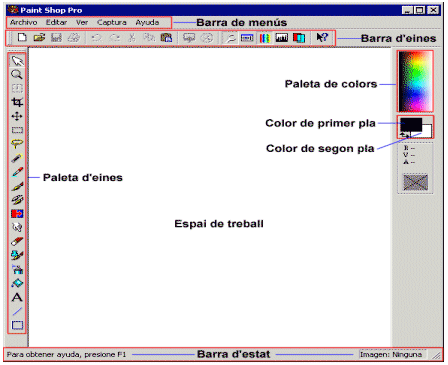Click the Undo toolbar icon
Screen dimensions: 448x365
[97, 37]
